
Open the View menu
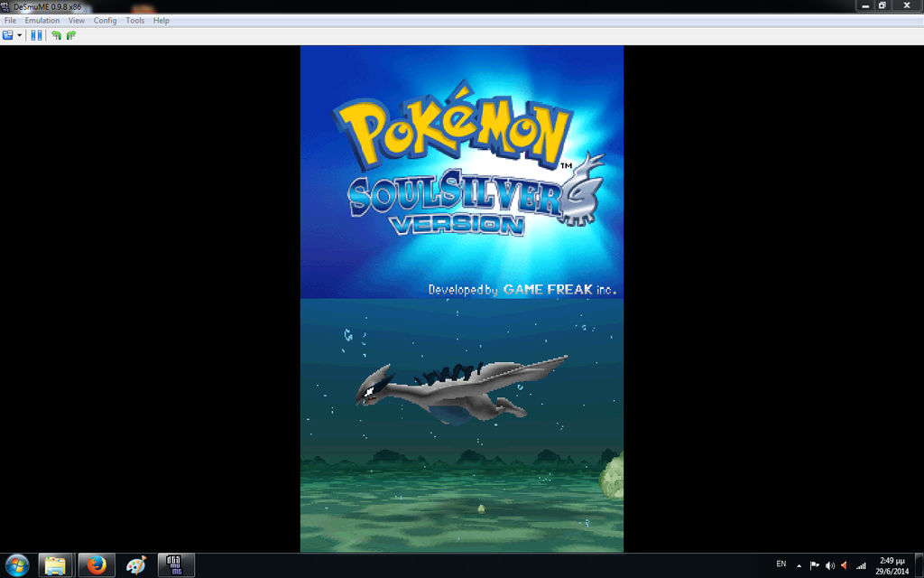(77, 20)
